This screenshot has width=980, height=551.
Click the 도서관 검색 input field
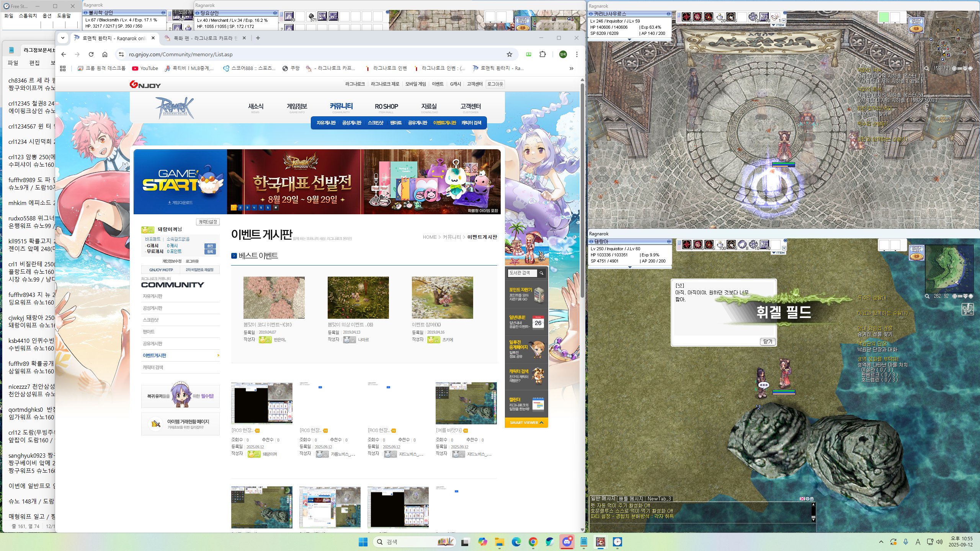pos(522,273)
